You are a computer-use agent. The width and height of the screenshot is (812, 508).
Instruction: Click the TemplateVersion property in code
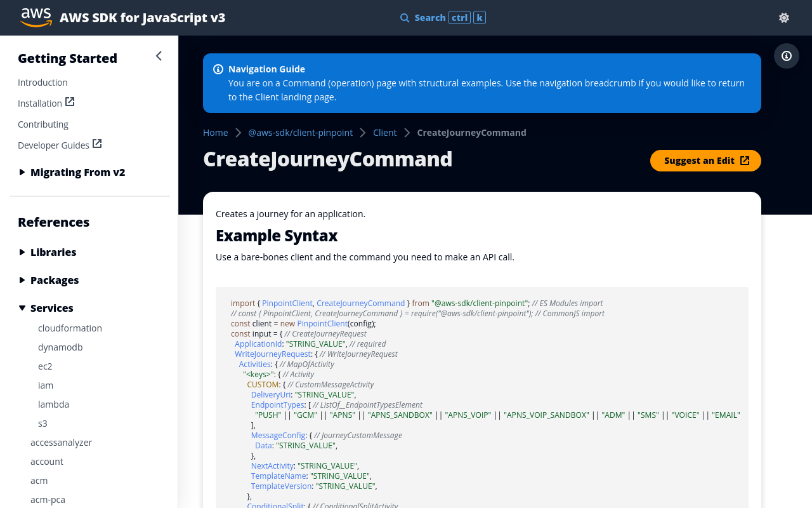point(281,486)
